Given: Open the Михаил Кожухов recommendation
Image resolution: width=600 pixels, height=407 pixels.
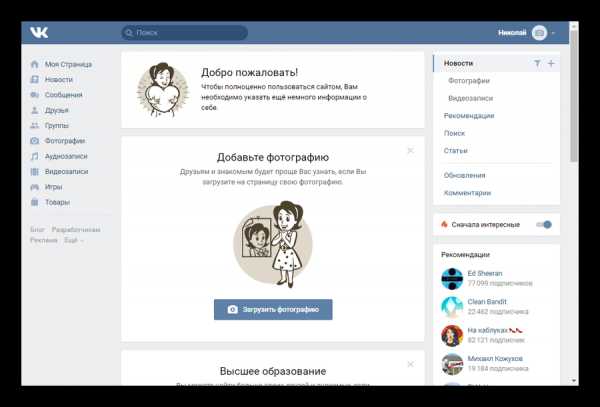Looking at the screenshot, I should point(495,358).
